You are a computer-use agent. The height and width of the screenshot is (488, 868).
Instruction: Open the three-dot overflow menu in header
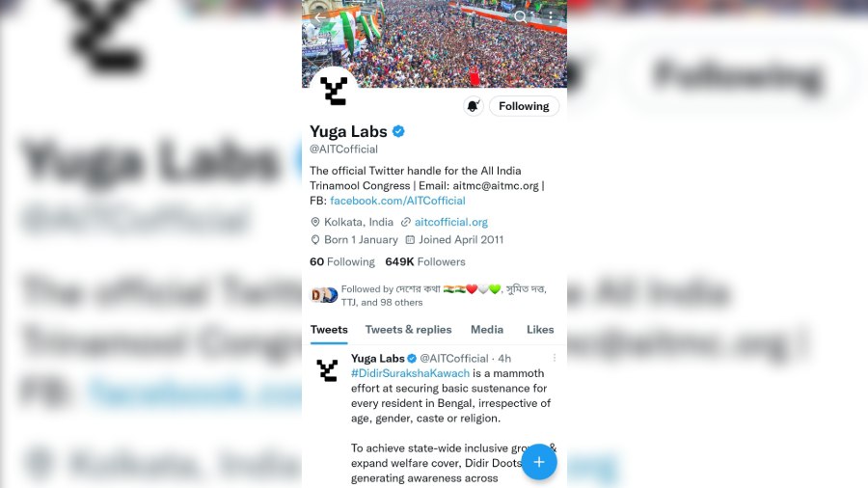[551, 16]
